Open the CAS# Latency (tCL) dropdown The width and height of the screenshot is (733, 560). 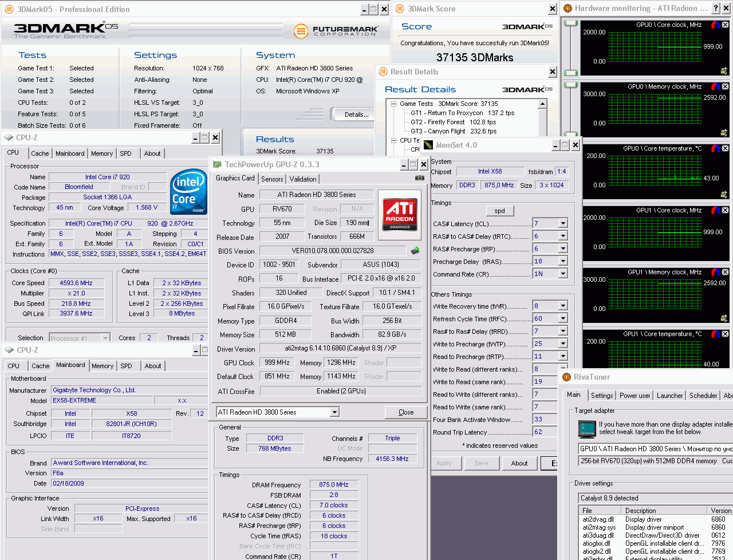pyautogui.click(x=563, y=223)
